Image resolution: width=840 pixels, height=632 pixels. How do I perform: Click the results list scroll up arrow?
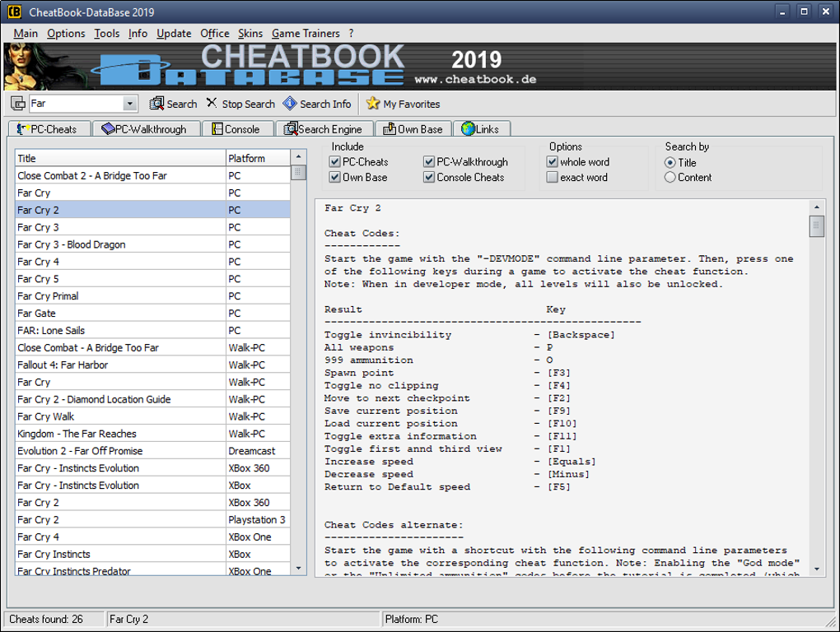(x=298, y=157)
